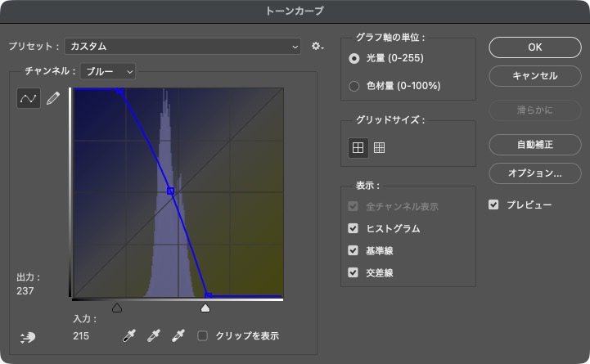The height and width of the screenshot is (364, 590).
Task: Click the input value 215 field
Action: coord(81,336)
